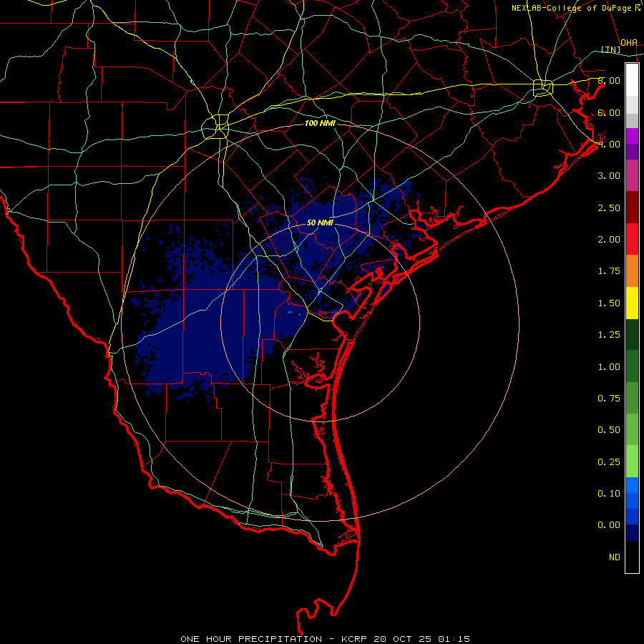Click the 4.00 legend value
The image size is (644, 644).
click(609, 144)
